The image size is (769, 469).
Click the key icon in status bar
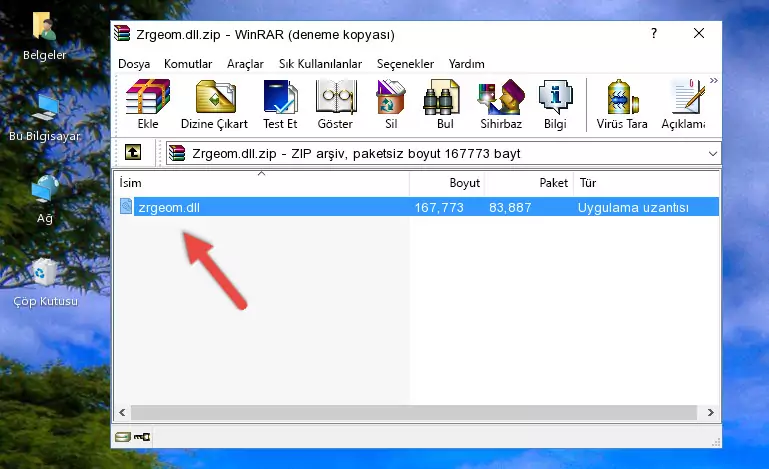point(142,437)
